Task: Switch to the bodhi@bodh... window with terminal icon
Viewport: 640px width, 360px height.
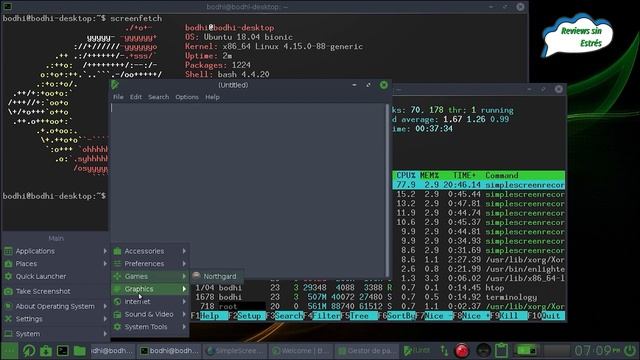Action: pyautogui.click(x=169, y=351)
